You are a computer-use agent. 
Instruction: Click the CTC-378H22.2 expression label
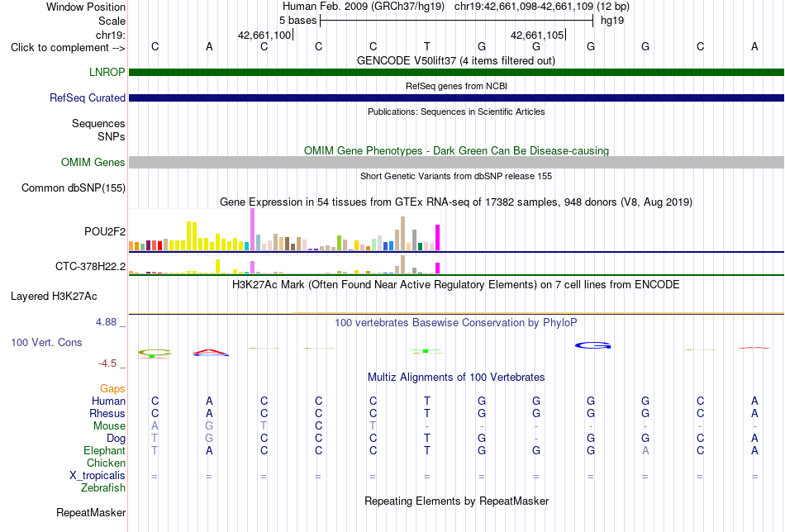click(x=91, y=266)
